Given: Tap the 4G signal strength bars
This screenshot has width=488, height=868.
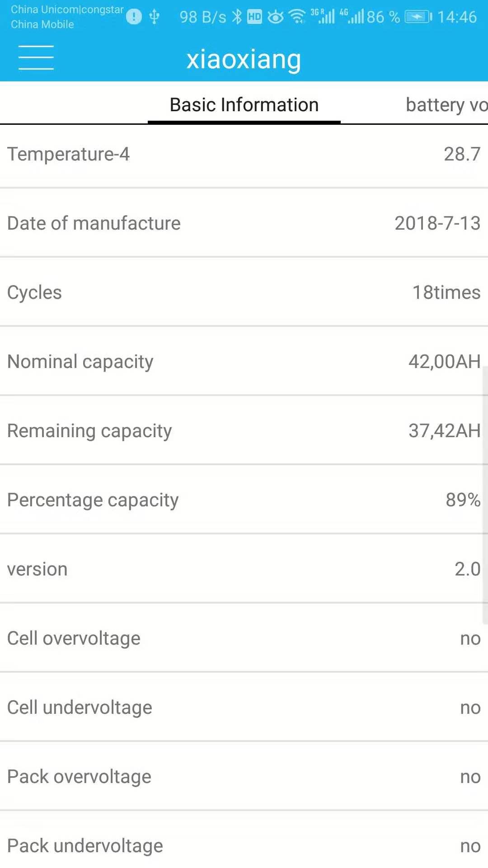Looking at the screenshot, I should point(353,17).
